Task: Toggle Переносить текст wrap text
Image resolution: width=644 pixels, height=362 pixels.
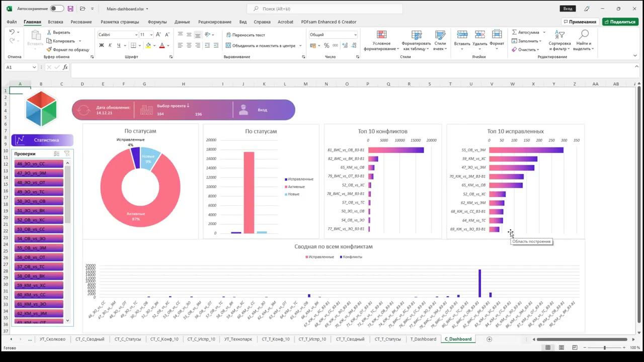Action: 246,35
